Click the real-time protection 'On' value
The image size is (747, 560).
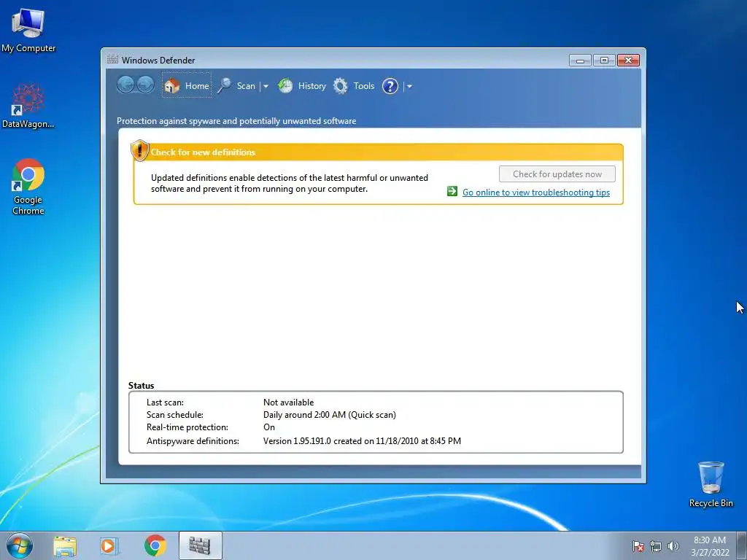pos(268,427)
